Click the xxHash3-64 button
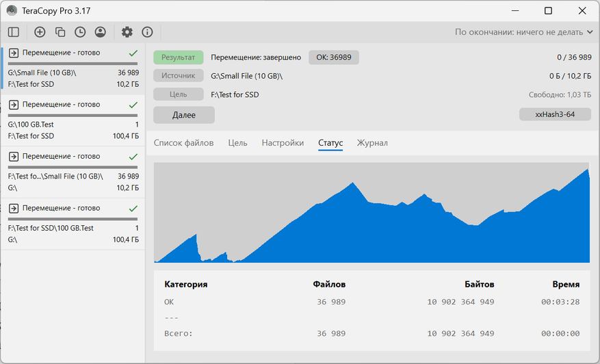Screen dimensions: 600x364 tap(555, 114)
